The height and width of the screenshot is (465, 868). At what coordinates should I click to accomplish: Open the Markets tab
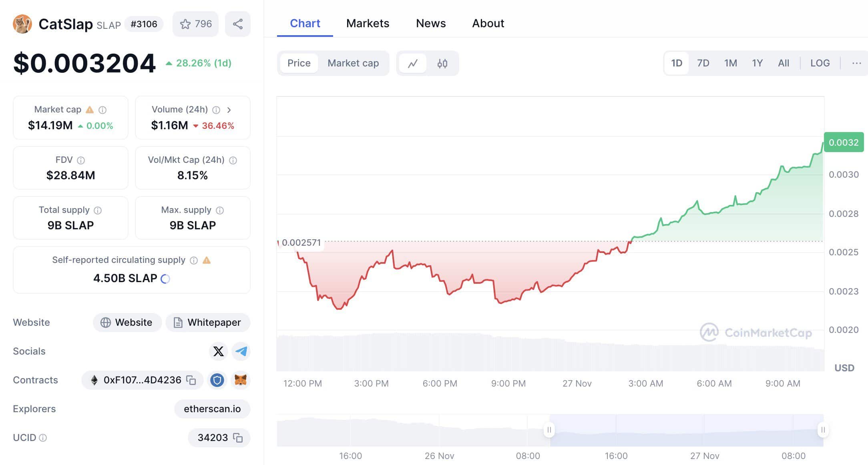pos(368,23)
